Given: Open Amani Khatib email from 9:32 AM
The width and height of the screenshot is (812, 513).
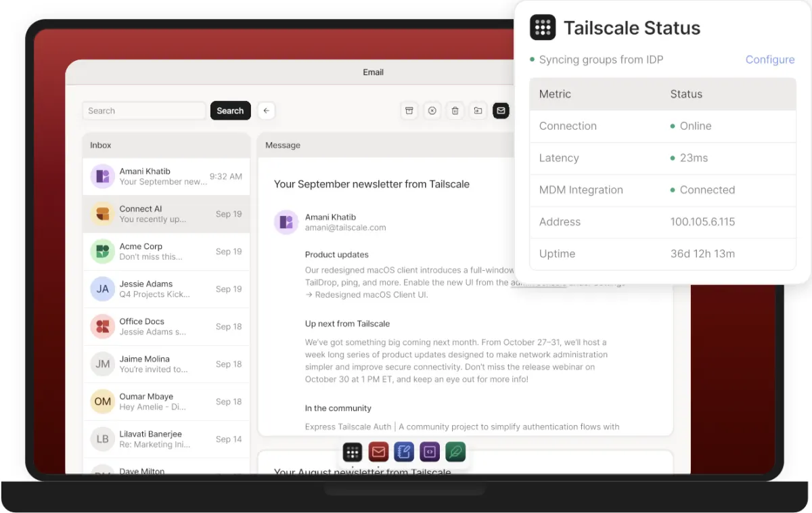Looking at the screenshot, I should click(166, 177).
